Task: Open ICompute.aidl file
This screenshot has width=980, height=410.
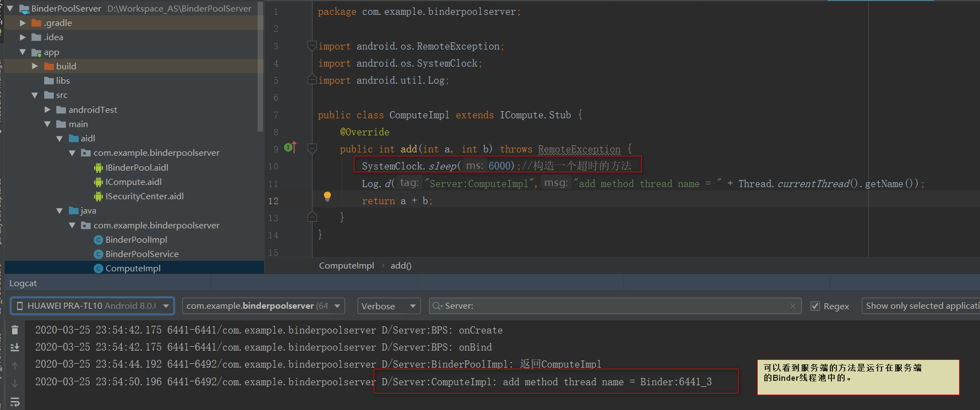Action: click(x=134, y=182)
